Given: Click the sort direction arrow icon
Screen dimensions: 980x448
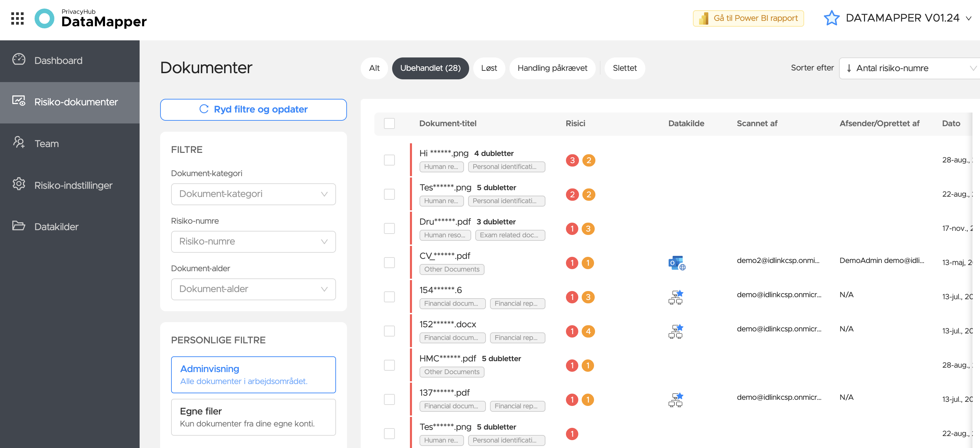Looking at the screenshot, I should coord(849,68).
